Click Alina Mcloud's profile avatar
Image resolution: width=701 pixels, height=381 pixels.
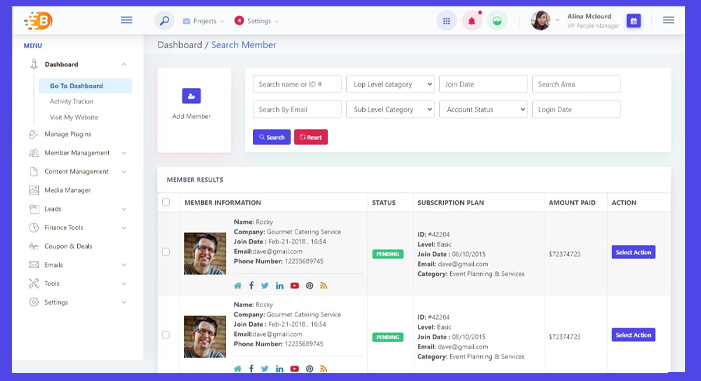pyautogui.click(x=541, y=21)
